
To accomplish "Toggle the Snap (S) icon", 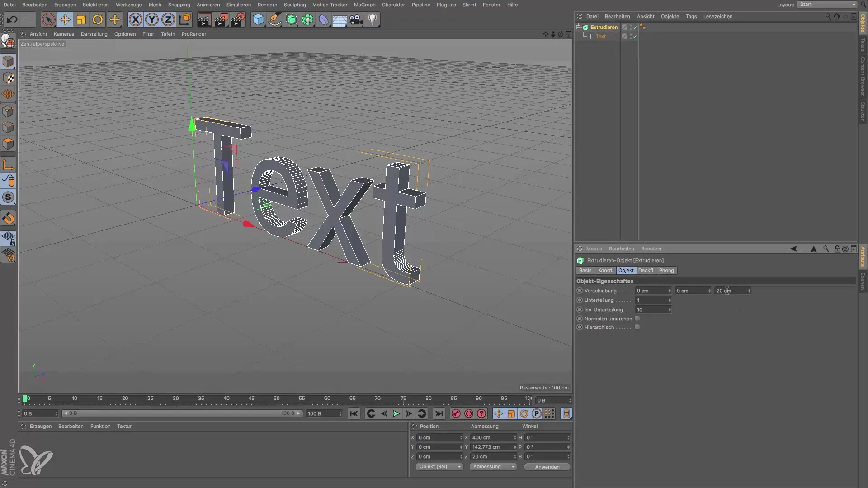I will pyautogui.click(x=8, y=197).
